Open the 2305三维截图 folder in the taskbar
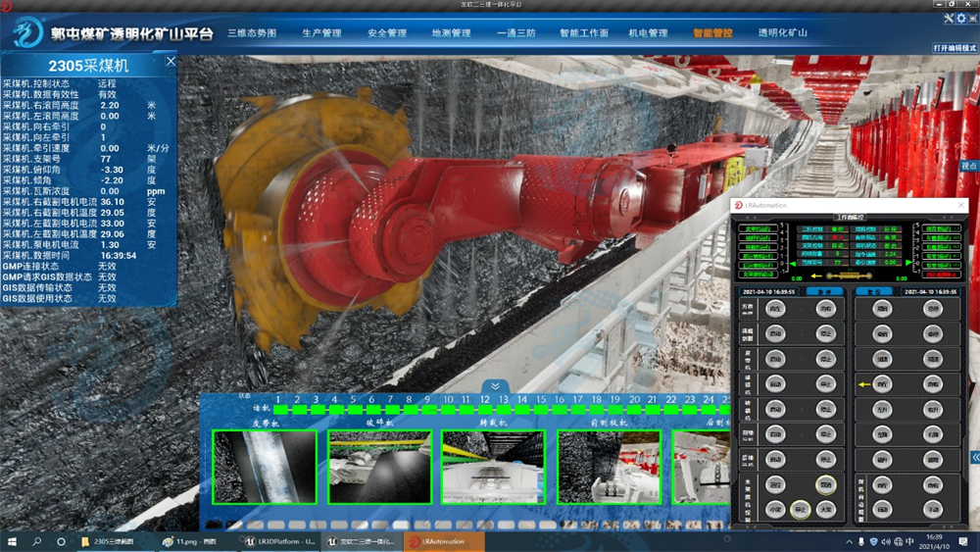This screenshot has width=980, height=552. pos(110,541)
